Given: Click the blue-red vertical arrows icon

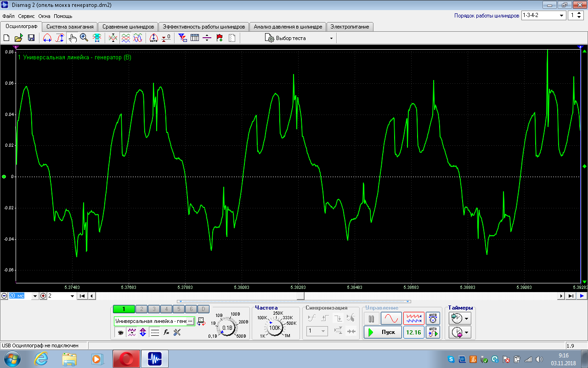Looking at the screenshot, I should (x=143, y=332).
